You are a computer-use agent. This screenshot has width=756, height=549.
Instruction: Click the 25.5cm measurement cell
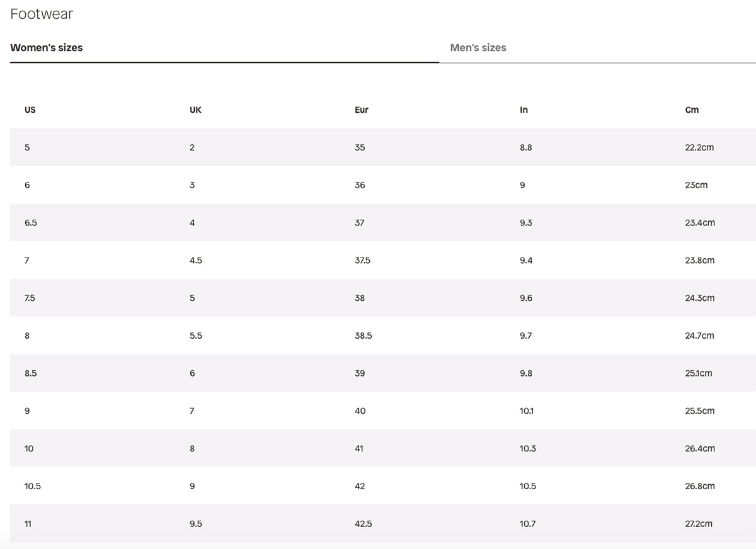pyautogui.click(x=699, y=411)
